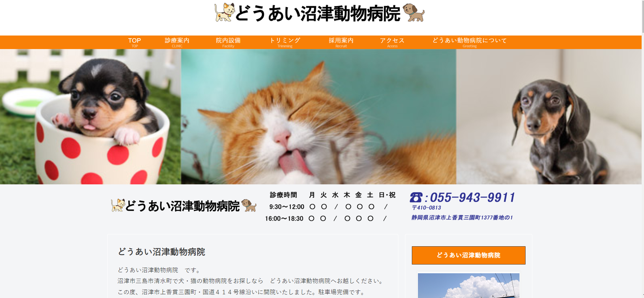
Task: Select the トリミング (Trimming) menu item
Action: (x=285, y=42)
